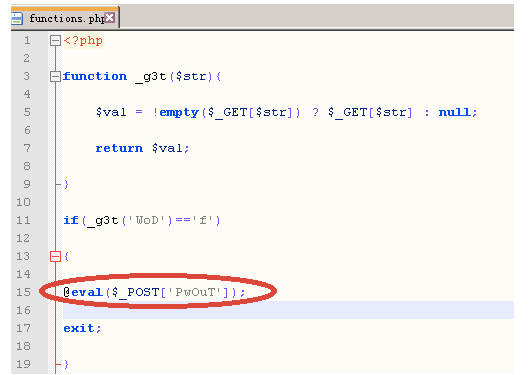The image size is (529, 375).
Task: Click the $_POST variable on line 15
Action: [x=136, y=293]
